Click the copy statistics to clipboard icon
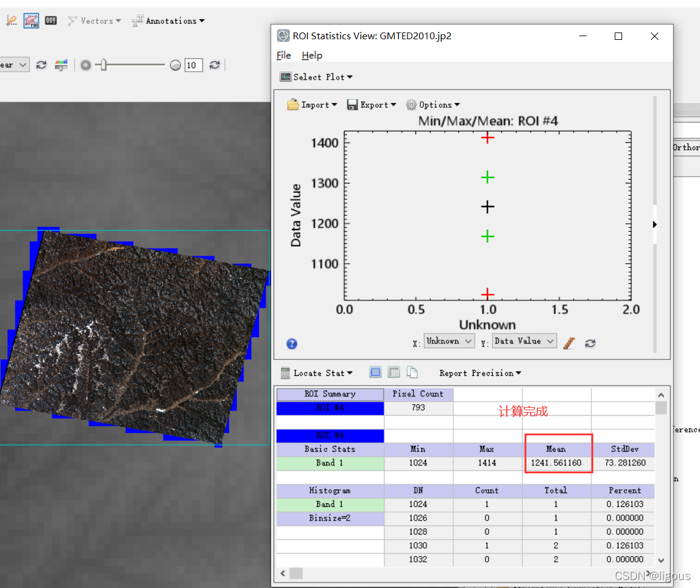700x588 pixels. 412,372
